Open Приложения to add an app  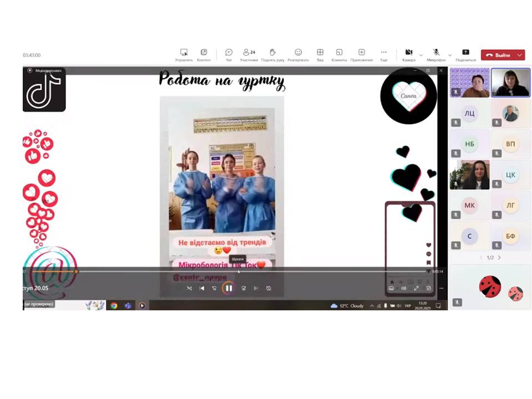(362, 55)
